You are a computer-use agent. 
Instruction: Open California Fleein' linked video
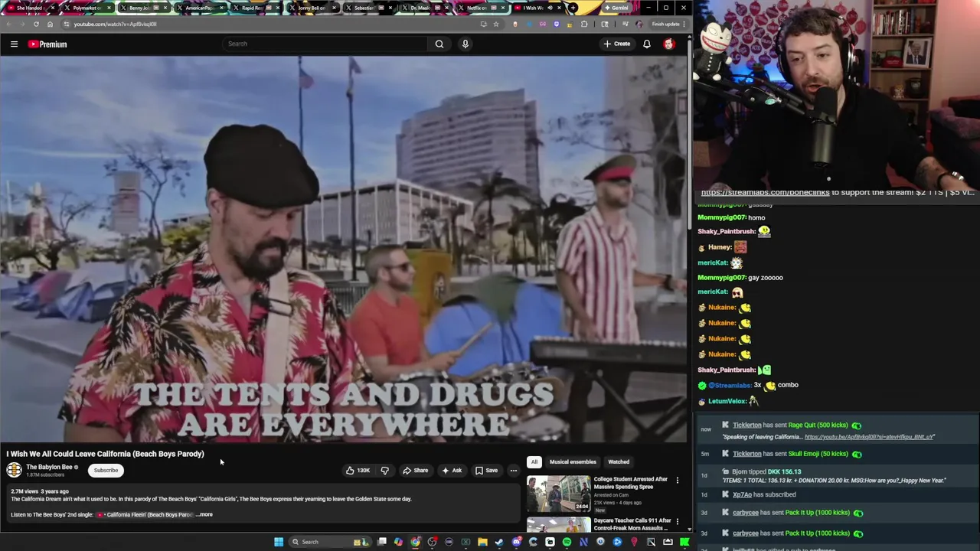tap(145, 515)
